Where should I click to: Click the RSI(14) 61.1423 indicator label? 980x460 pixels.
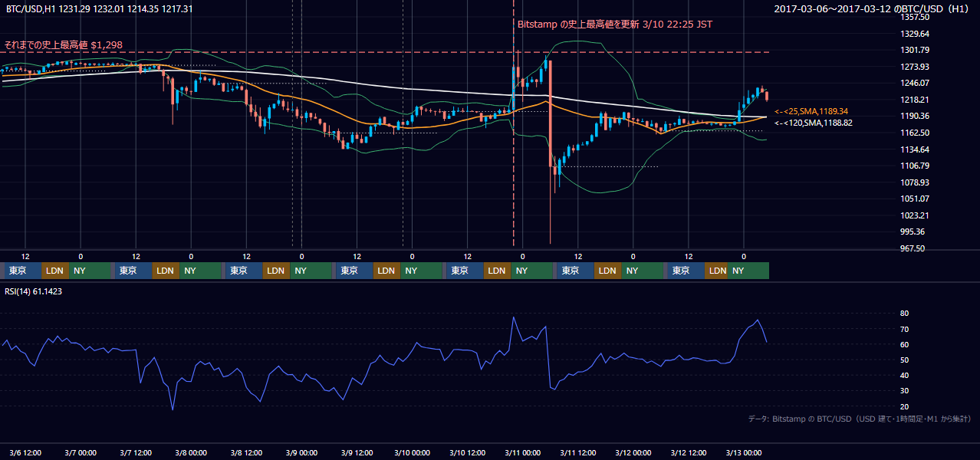(x=35, y=291)
